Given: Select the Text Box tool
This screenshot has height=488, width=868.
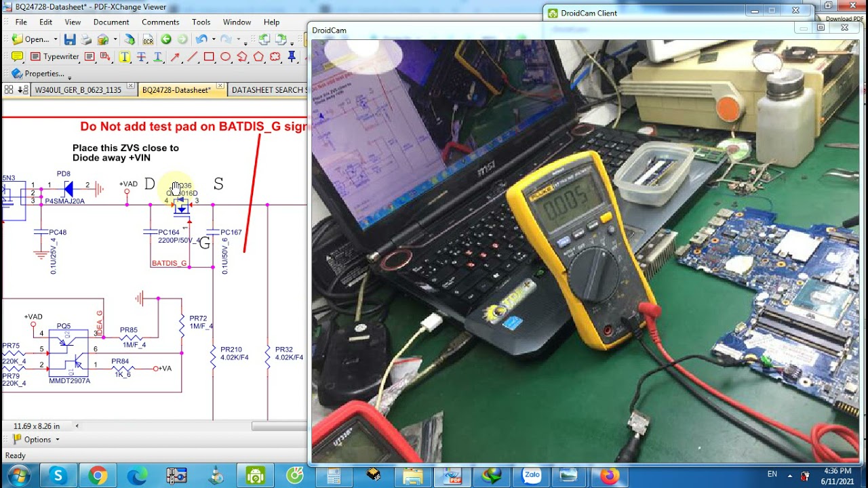Looking at the screenshot, I should point(90,56).
